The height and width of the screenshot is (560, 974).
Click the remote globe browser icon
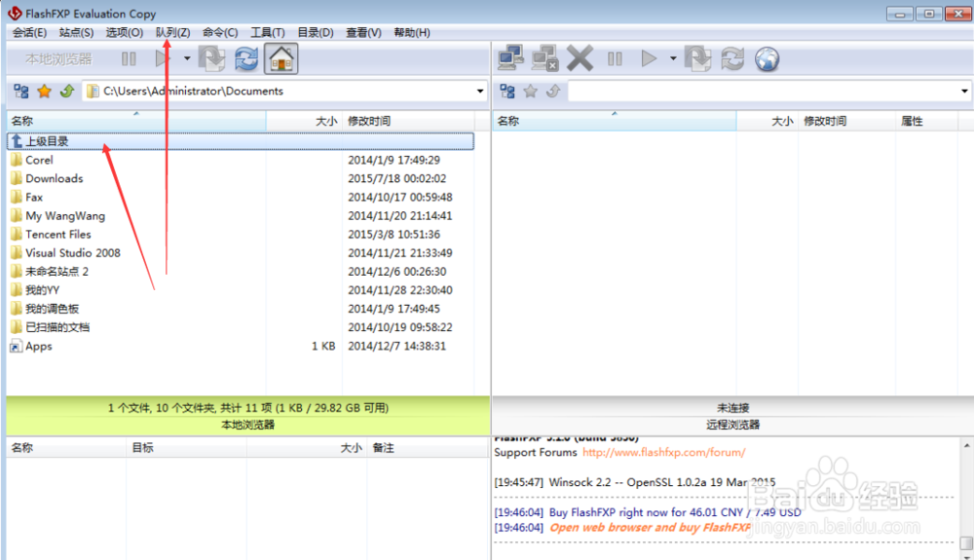tap(768, 59)
